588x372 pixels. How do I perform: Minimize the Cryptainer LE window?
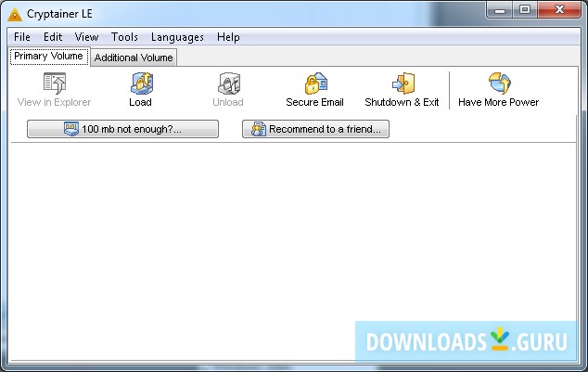coord(500,10)
